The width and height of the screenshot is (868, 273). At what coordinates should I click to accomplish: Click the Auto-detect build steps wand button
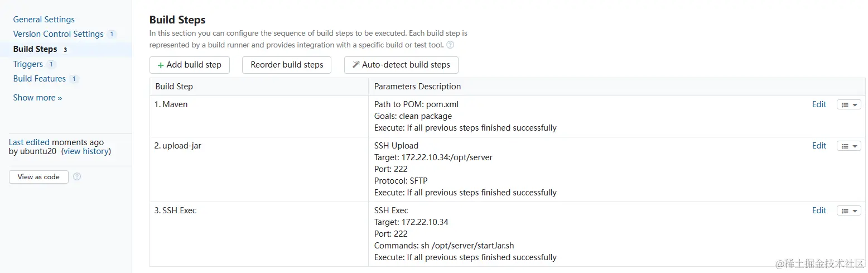point(401,65)
